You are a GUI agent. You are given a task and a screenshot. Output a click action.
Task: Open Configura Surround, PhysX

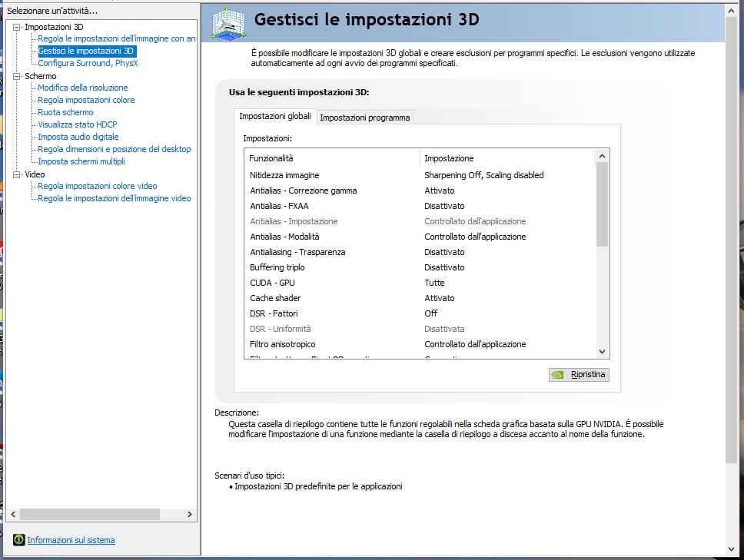pos(88,63)
